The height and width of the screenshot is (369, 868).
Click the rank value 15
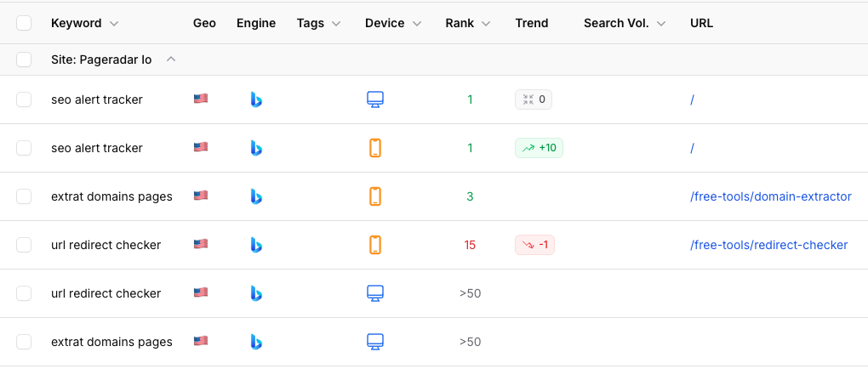pos(470,245)
